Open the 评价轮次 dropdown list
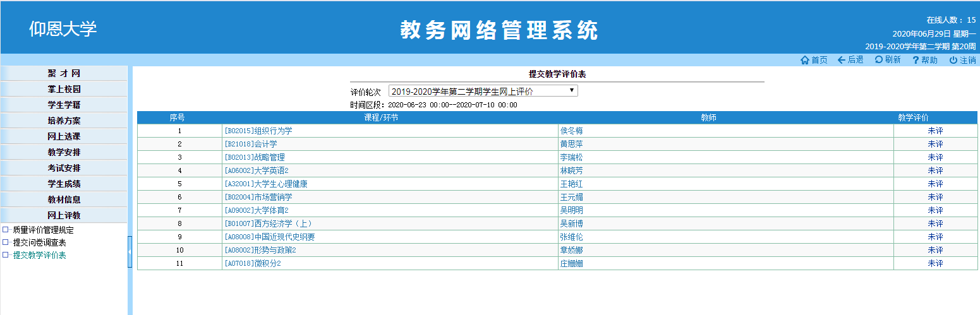Image resolution: width=980 pixels, height=315 pixels. (483, 92)
